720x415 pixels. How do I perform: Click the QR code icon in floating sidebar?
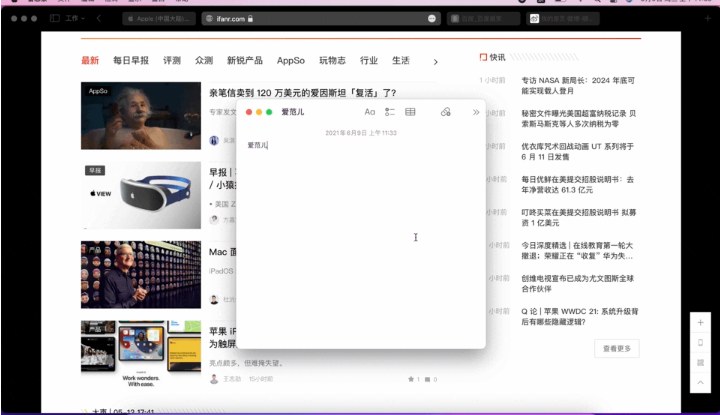[700, 363]
